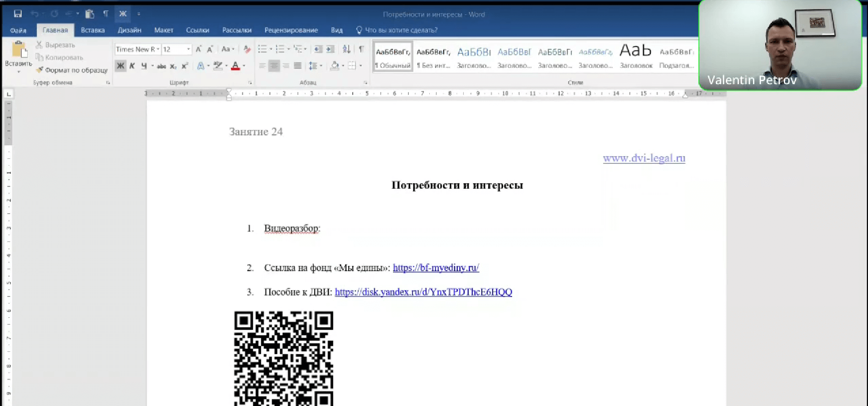Image resolution: width=868 pixels, height=406 pixels.
Task: Decrease the paragraph indent
Action: [318, 49]
